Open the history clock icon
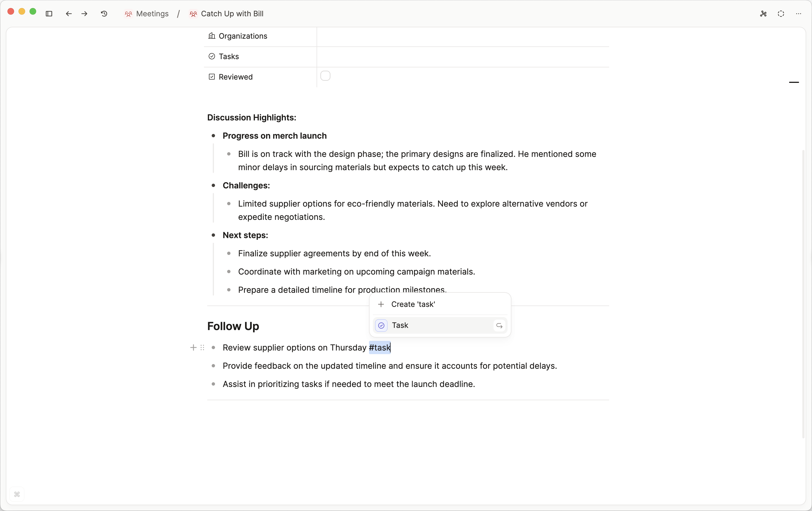 click(104, 14)
